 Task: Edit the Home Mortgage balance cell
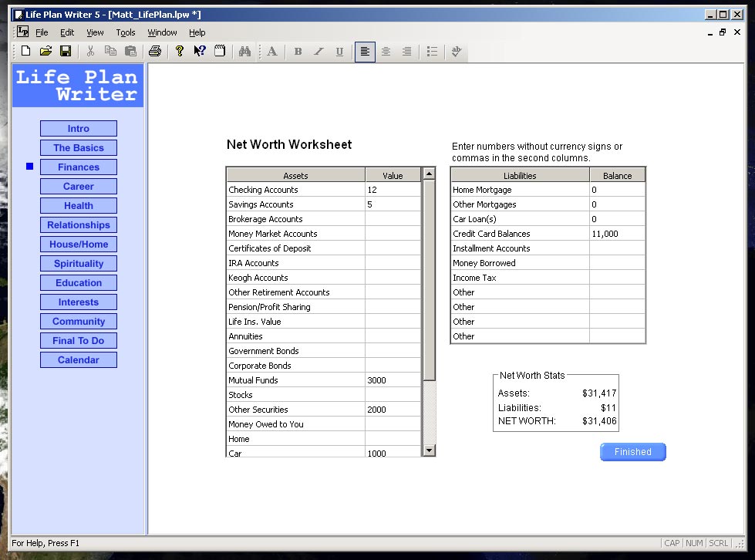[617, 190]
